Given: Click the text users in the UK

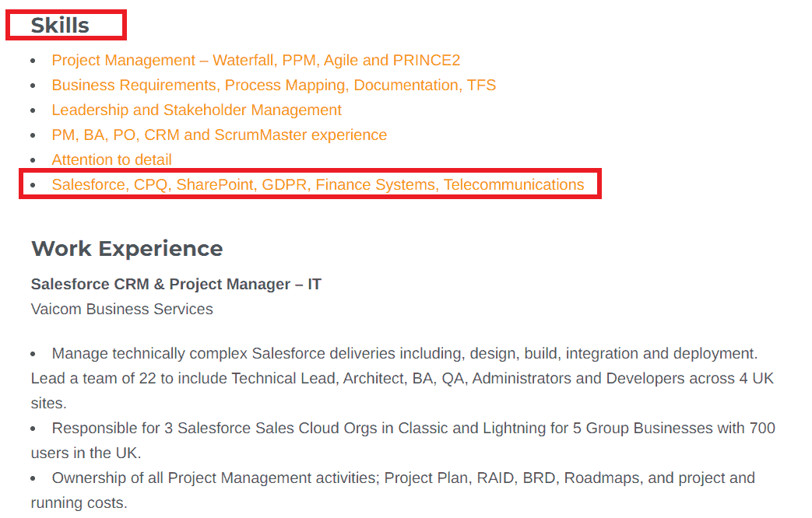Looking at the screenshot, I should [x=87, y=453].
